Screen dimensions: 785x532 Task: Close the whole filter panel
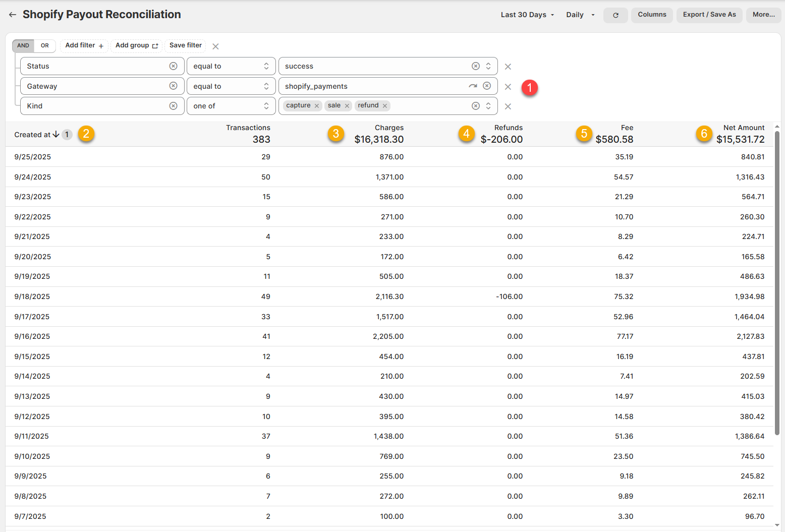point(215,46)
